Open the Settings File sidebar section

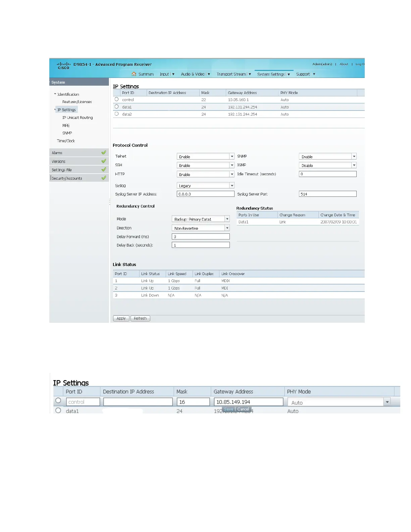[x=79, y=170]
